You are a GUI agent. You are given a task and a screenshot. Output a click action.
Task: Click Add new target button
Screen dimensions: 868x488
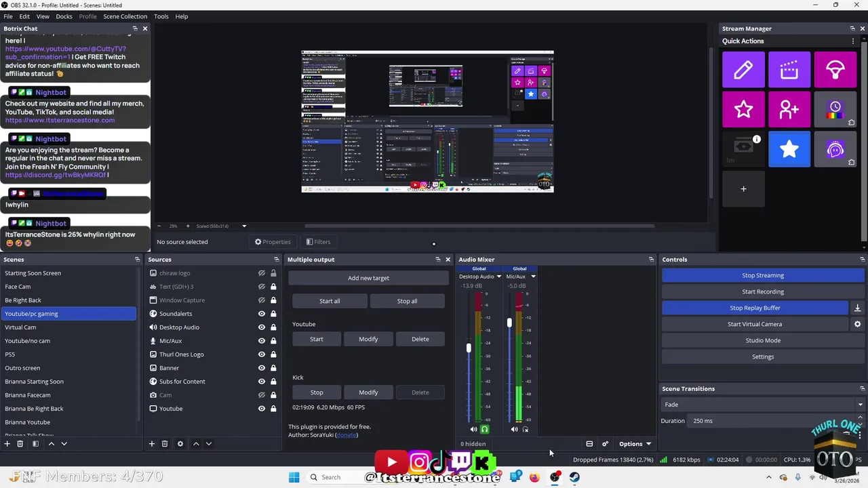click(x=368, y=278)
